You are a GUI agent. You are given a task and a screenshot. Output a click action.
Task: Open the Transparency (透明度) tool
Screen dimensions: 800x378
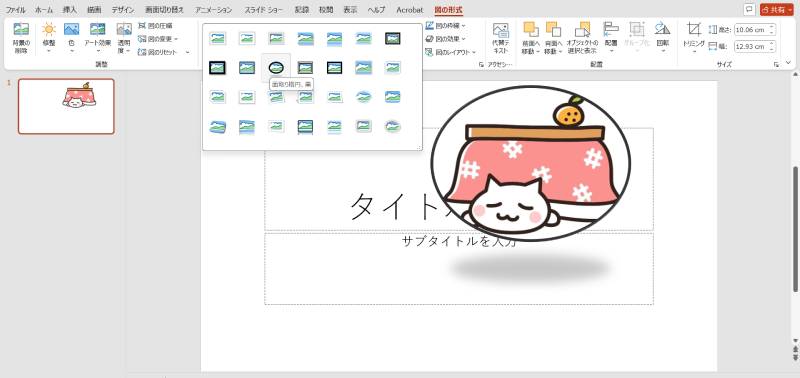(124, 39)
